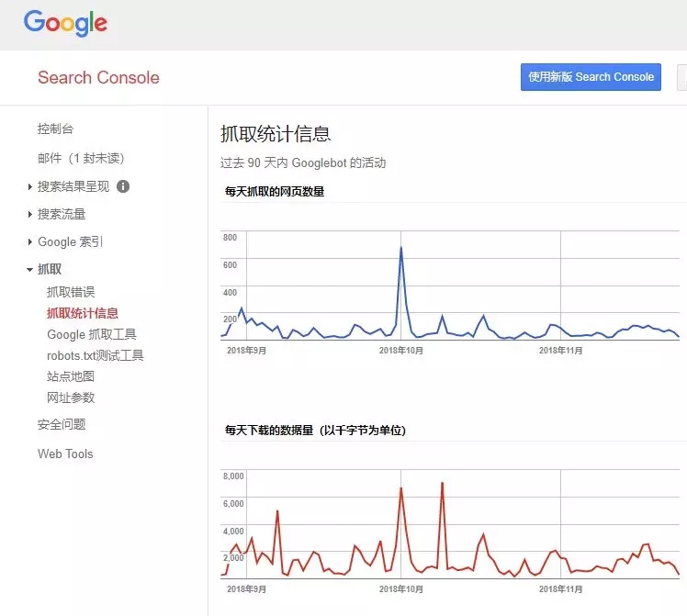Expand the 搜索结果呈现 menu arrow
The width and height of the screenshot is (687, 616).
[29, 187]
